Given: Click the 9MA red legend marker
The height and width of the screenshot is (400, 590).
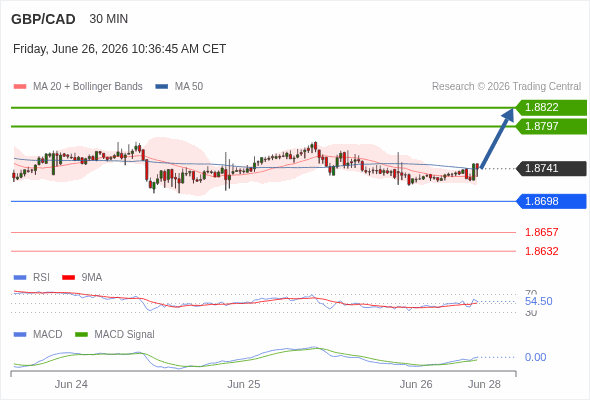Looking at the screenshot, I should coord(68,278).
